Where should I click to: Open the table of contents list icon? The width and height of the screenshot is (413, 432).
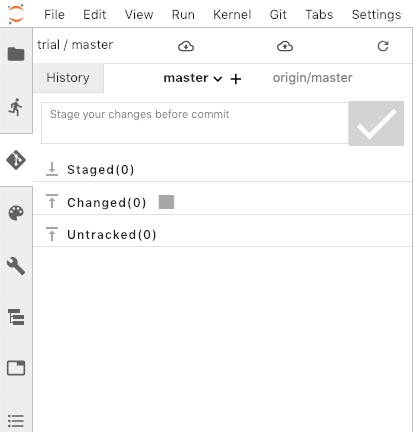[16, 421]
